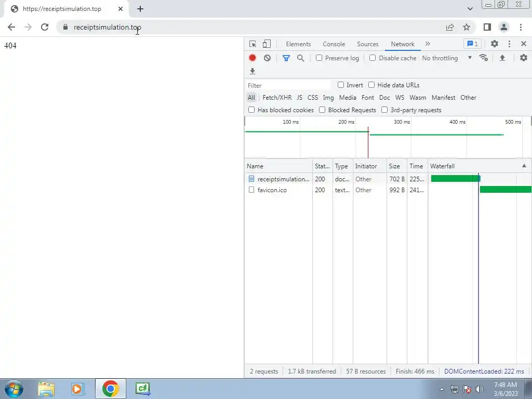532x399 pixels.
Task: Switch to the Console tab
Action: (334, 44)
